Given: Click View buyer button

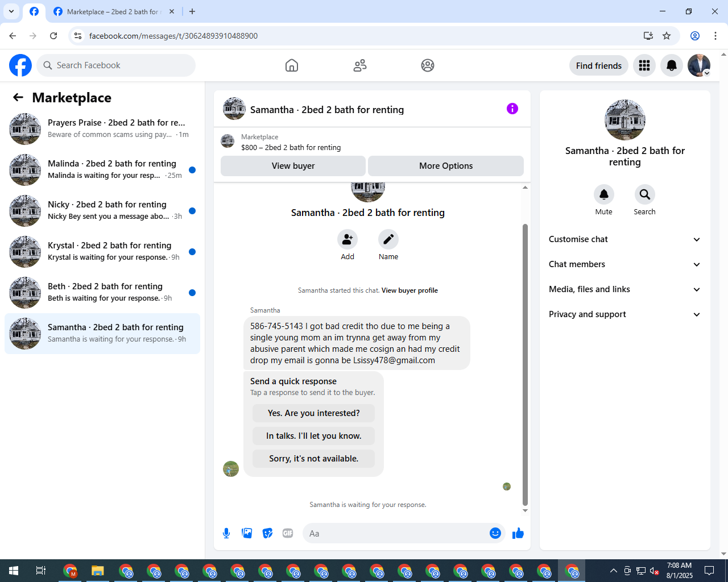Looking at the screenshot, I should [x=293, y=166].
